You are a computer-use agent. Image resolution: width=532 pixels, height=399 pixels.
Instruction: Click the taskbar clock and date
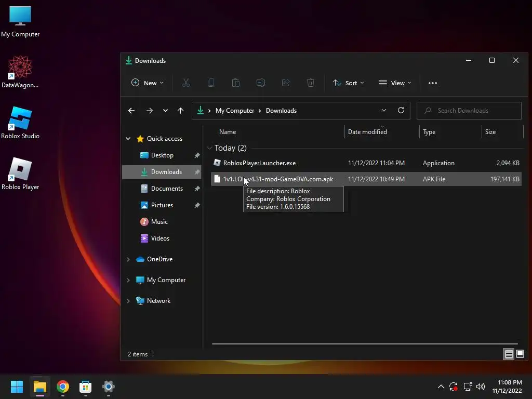507,387
